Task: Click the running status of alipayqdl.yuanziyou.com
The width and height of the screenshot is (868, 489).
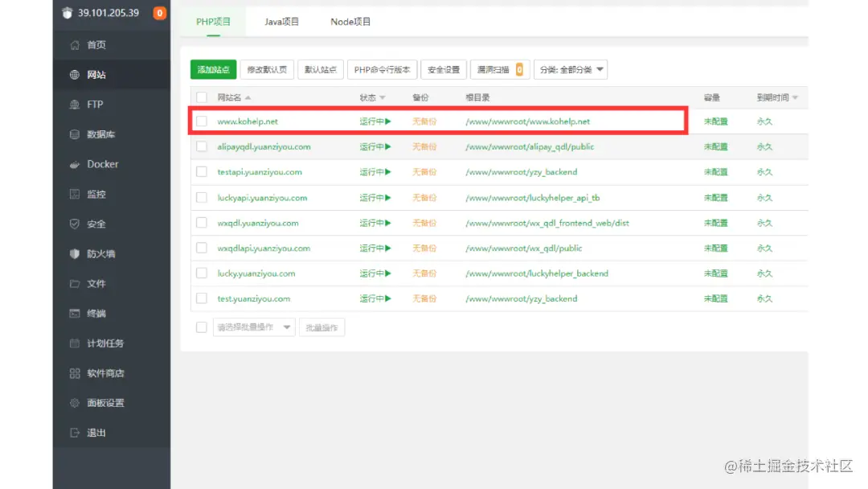Action: point(375,146)
